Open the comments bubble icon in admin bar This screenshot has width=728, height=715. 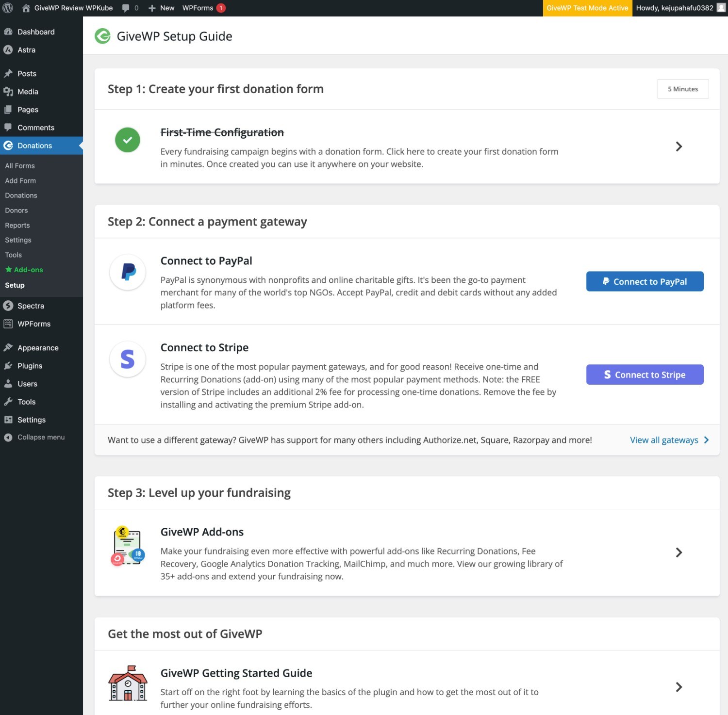tap(126, 8)
